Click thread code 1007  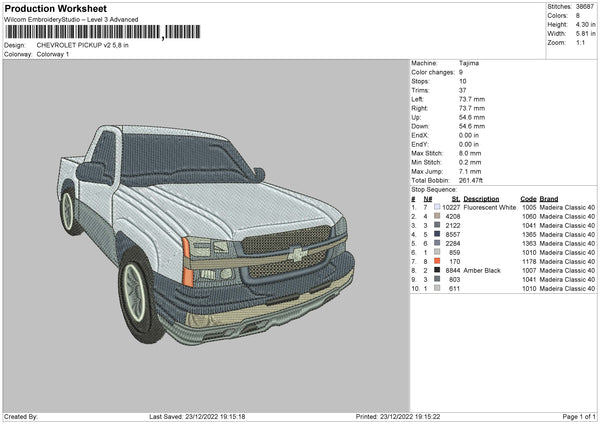pyautogui.click(x=529, y=270)
